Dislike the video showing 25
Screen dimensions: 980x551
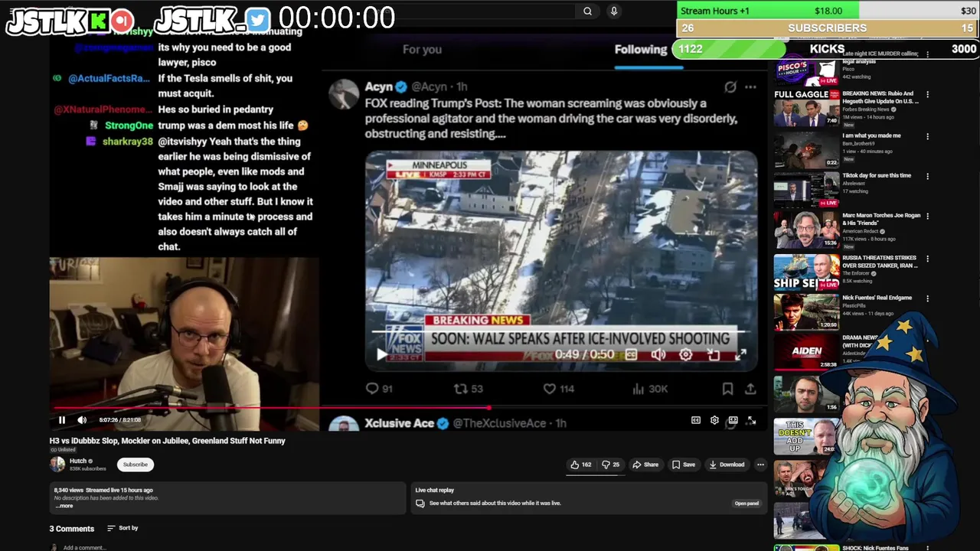[x=610, y=465]
